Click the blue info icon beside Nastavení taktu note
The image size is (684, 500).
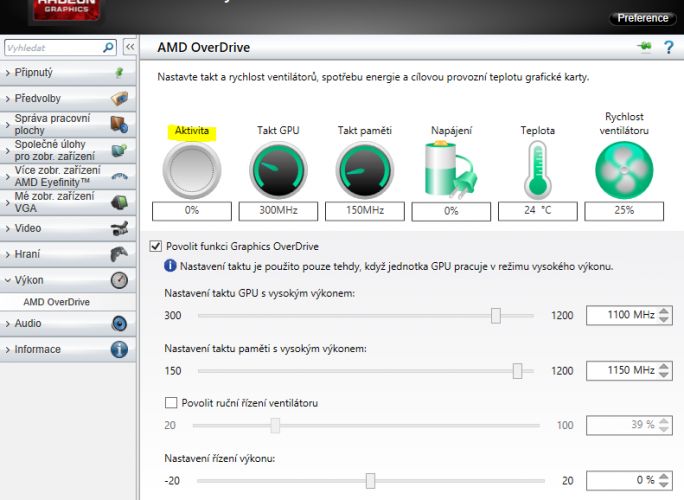[x=170, y=266]
